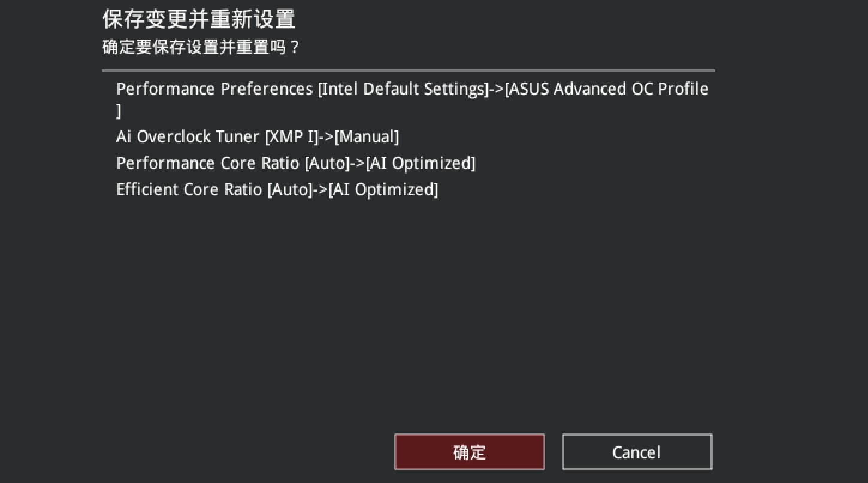Click the arrow in the Ai Overclock Tuner line
The width and height of the screenshot is (868, 483).
(326, 137)
